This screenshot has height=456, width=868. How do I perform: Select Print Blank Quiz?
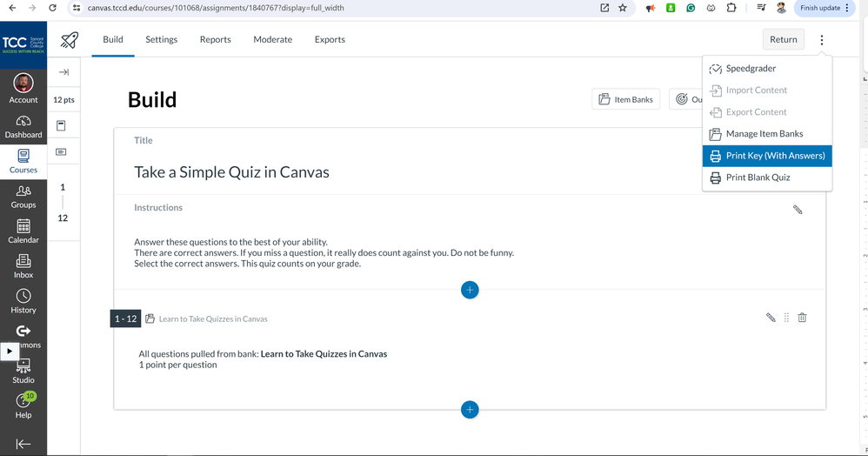pyautogui.click(x=767, y=178)
